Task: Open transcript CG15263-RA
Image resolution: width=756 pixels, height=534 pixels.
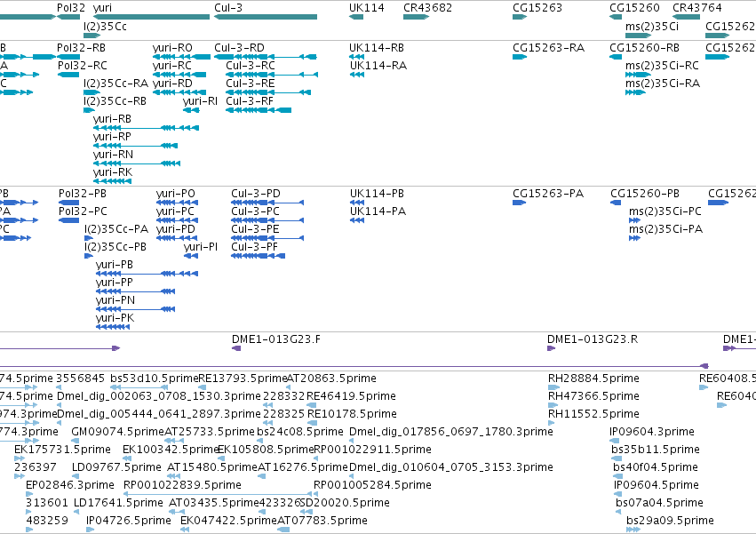Action: coord(549,48)
